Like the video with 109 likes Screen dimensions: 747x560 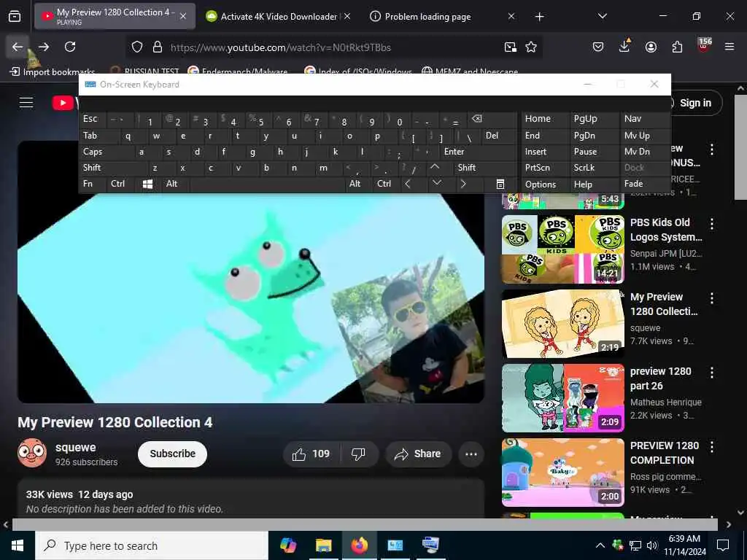(x=312, y=454)
